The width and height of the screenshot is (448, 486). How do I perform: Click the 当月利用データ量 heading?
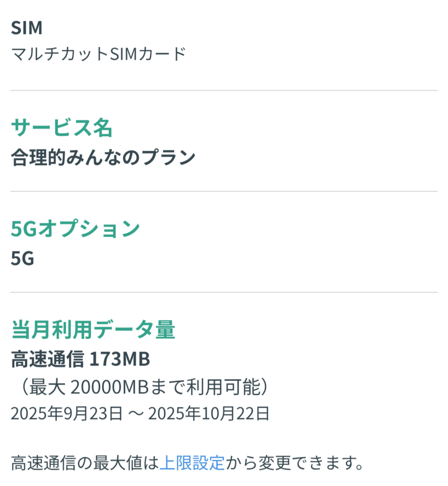coord(93,329)
